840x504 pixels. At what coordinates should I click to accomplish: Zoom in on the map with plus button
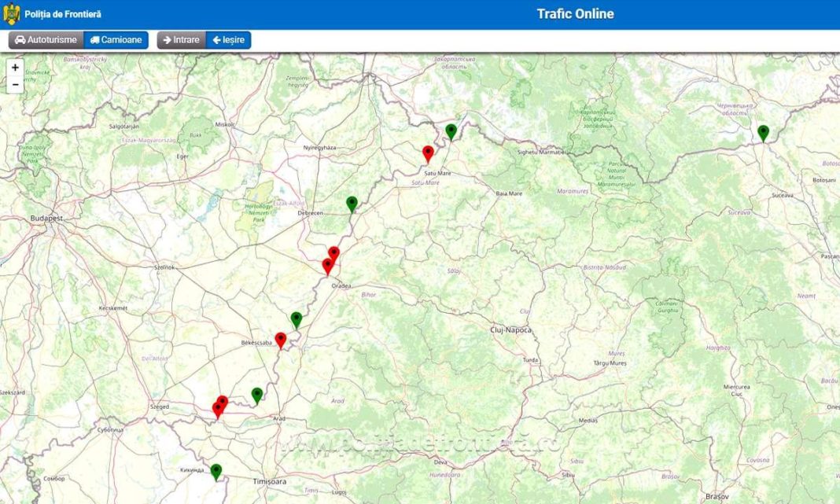tap(15, 68)
